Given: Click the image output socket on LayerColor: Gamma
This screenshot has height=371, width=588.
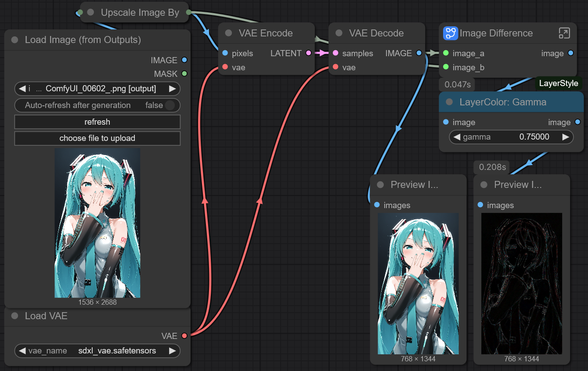Looking at the screenshot, I should [x=577, y=122].
